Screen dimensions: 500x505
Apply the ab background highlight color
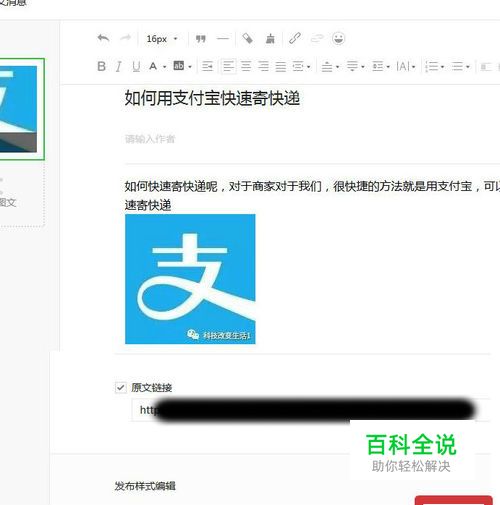(179, 66)
